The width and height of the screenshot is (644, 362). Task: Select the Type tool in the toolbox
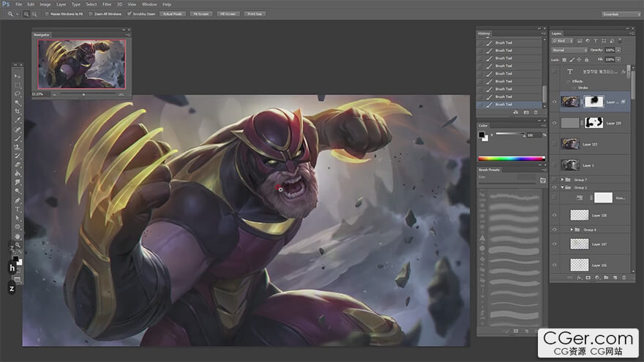18,209
